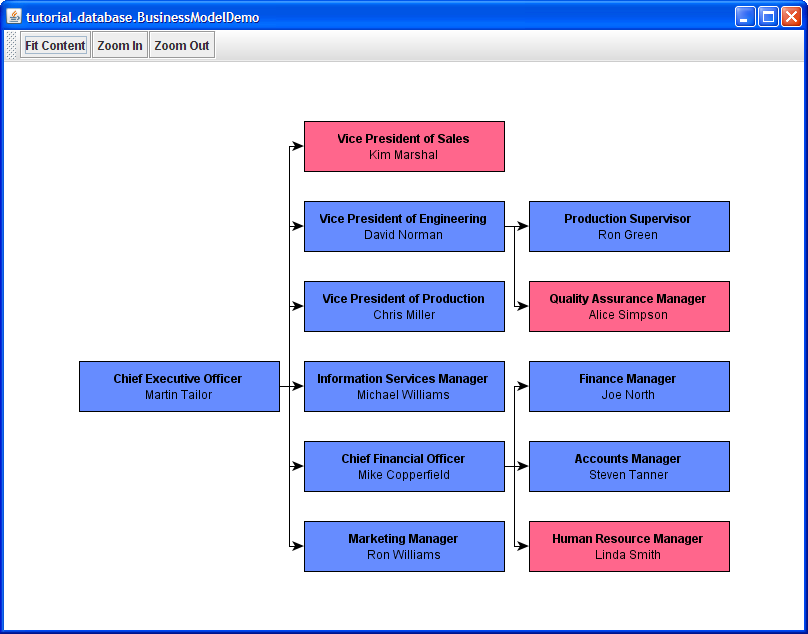
Task: Click the Fit Content toolbar button
Action: pyautogui.click(x=55, y=45)
